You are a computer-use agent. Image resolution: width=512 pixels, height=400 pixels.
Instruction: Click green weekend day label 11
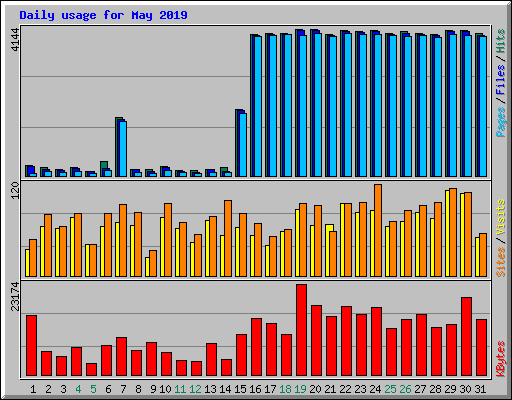(x=180, y=389)
